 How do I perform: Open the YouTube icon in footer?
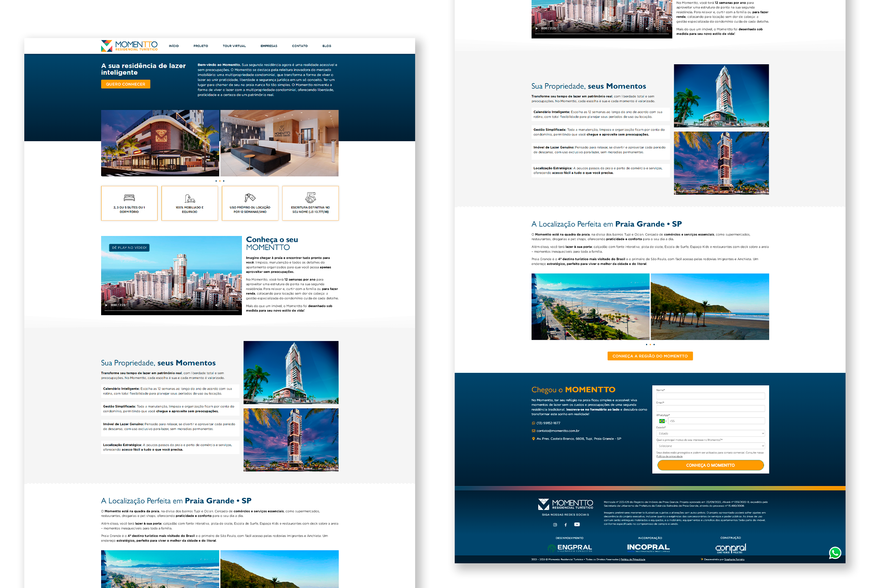[x=577, y=524]
